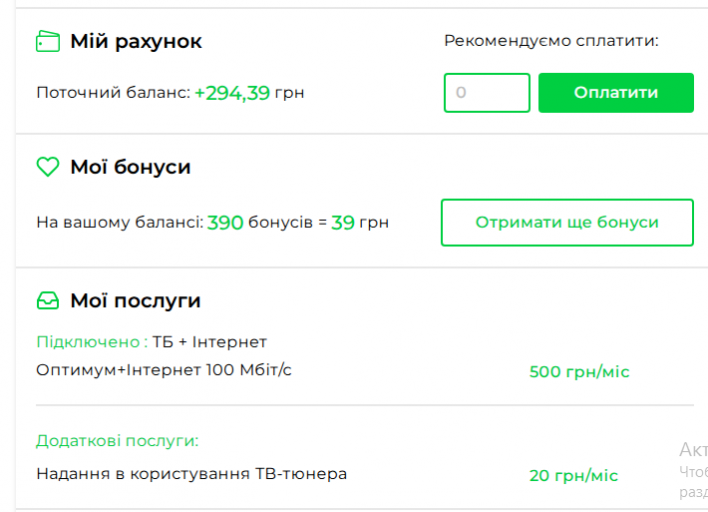The height and width of the screenshot is (512, 708).
Task: Click the 390 bonus count value
Action: pos(225,223)
